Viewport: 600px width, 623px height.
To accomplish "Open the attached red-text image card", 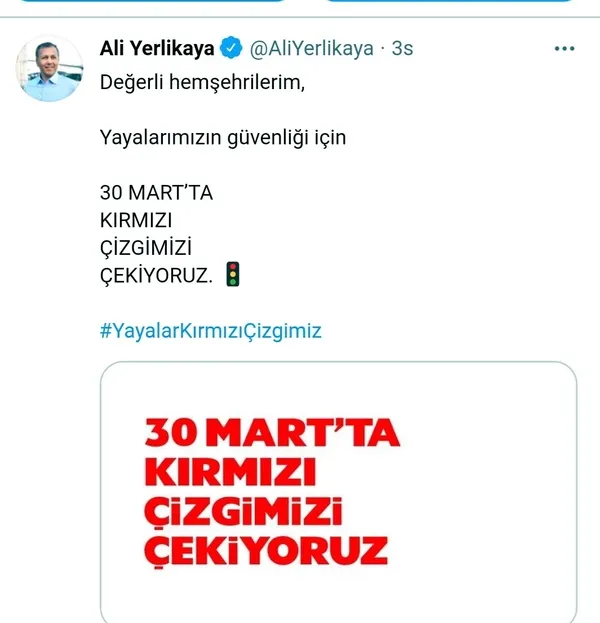I will tap(339, 492).
